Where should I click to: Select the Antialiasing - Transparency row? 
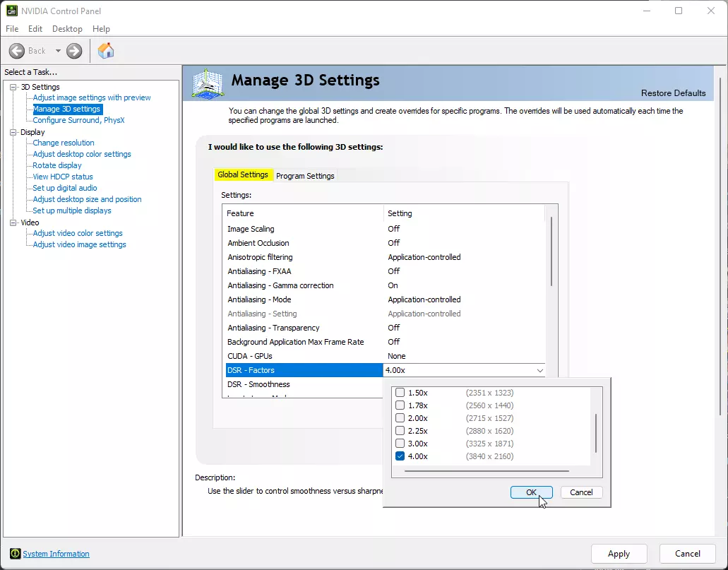point(384,328)
